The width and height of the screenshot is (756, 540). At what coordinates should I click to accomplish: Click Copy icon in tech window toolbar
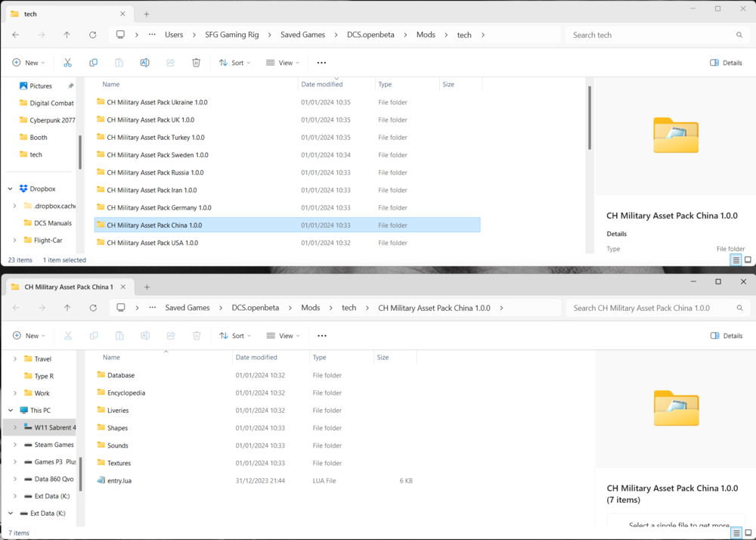[93, 63]
